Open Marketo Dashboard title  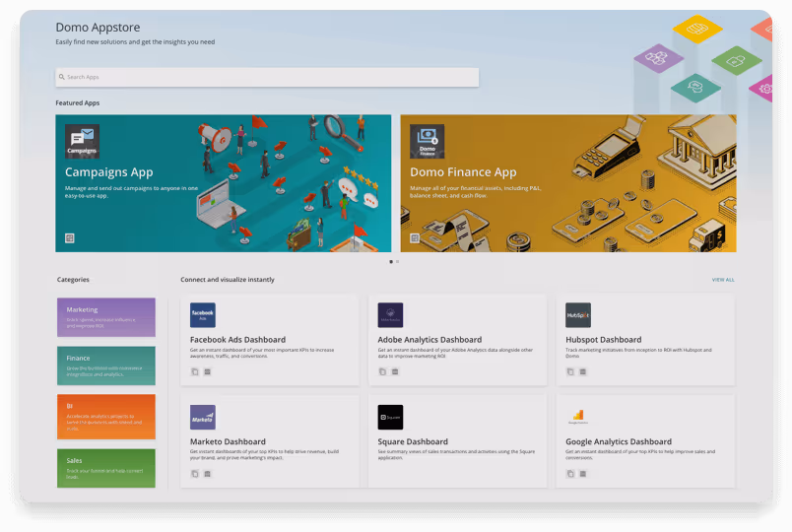click(228, 442)
